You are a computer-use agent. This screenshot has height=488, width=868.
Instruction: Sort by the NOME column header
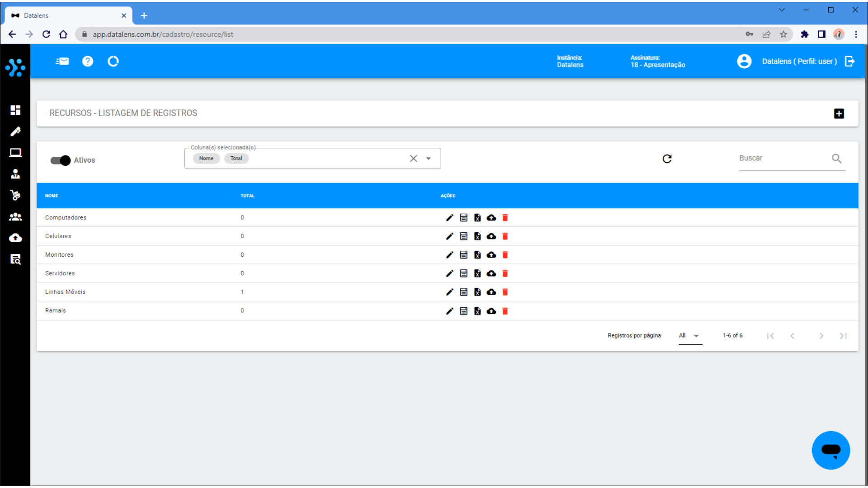pyautogui.click(x=52, y=196)
